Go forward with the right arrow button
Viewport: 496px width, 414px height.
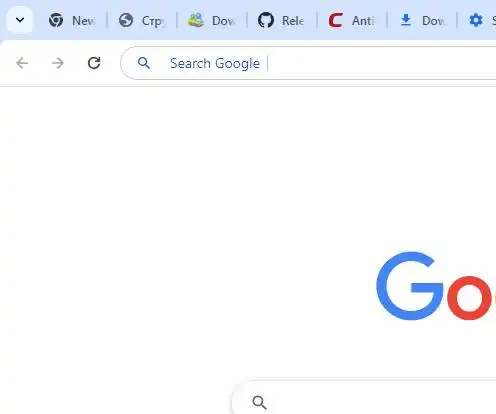click(x=58, y=63)
